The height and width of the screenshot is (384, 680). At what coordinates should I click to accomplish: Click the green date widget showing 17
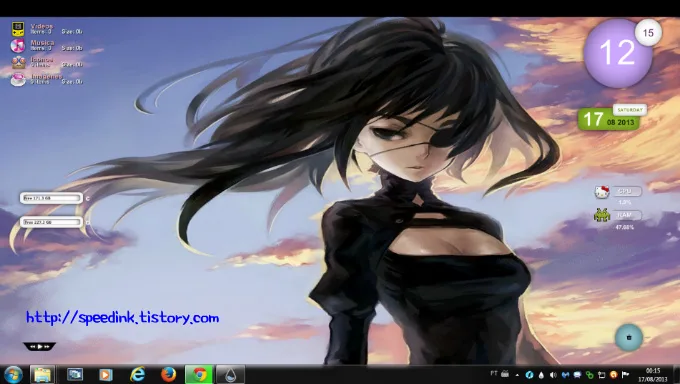click(608, 119)
